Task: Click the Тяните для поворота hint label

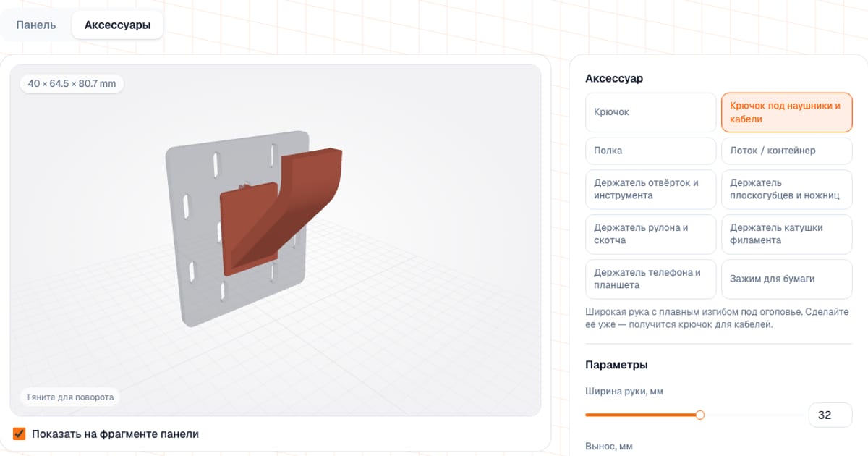Action: point(70,397)
